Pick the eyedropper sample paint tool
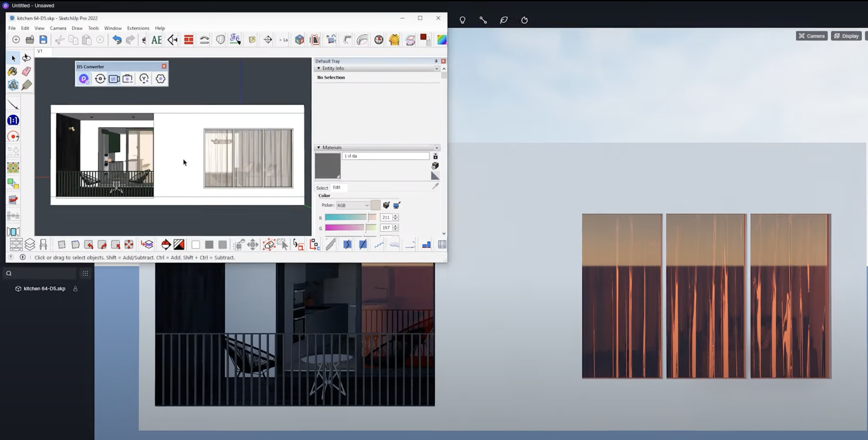The height and width of the screenshot is (440, 868). (435, 186)
